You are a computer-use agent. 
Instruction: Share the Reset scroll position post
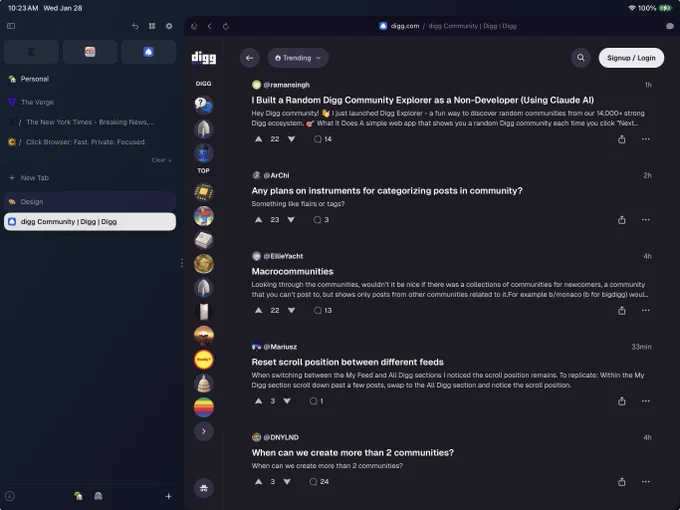pos(621,401)
